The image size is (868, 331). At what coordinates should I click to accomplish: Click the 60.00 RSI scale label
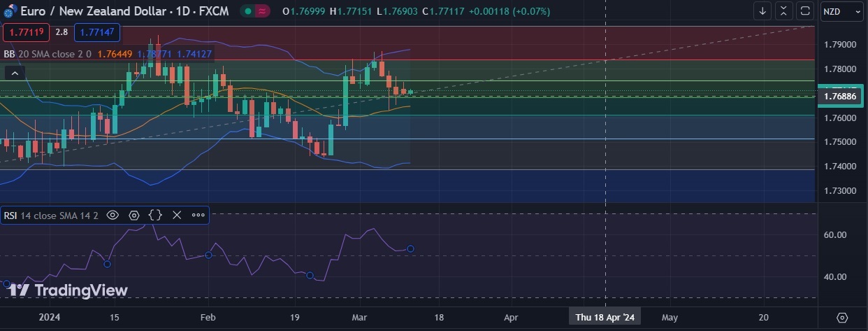pyautogui.click(x=836, y=235)
